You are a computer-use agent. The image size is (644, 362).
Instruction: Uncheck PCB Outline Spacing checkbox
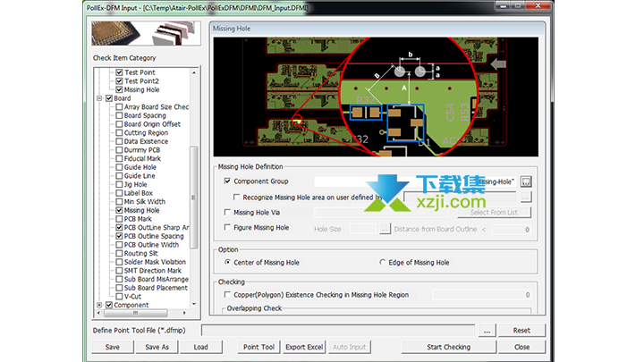point(119,236)
